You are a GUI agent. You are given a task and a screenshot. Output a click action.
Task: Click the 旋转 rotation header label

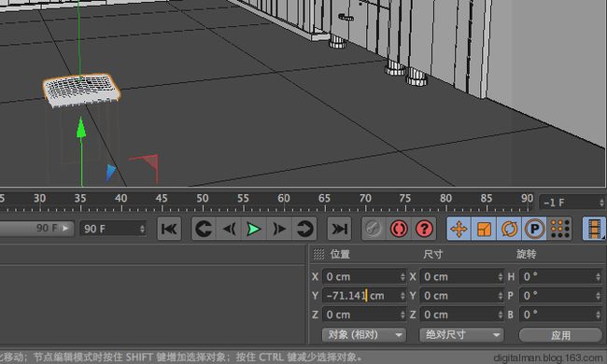click(526, 254)
